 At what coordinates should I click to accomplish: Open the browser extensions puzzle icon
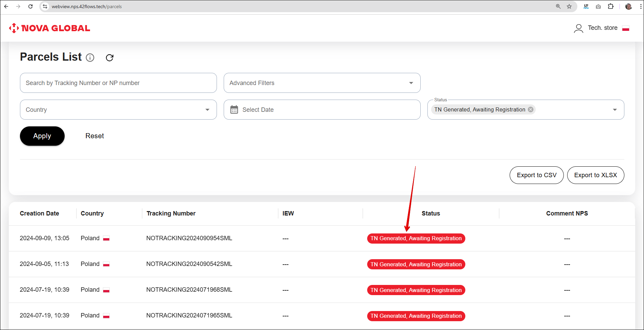[611, 6]
